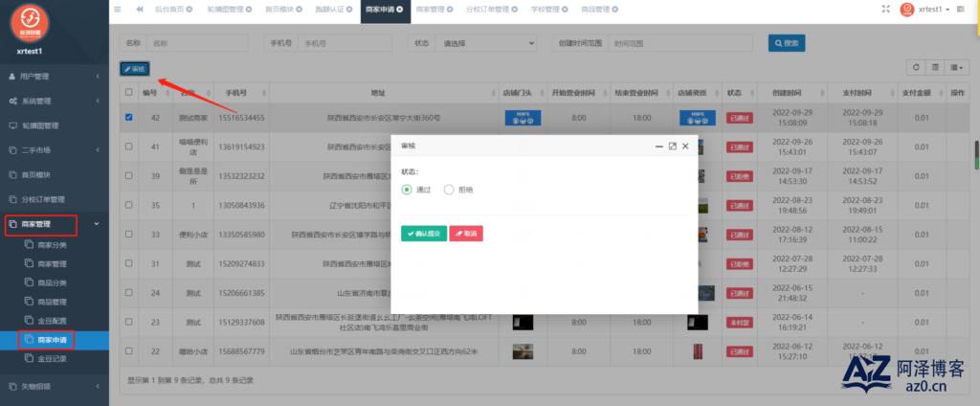Click the 名称 input field

click(x=197, y=43)
